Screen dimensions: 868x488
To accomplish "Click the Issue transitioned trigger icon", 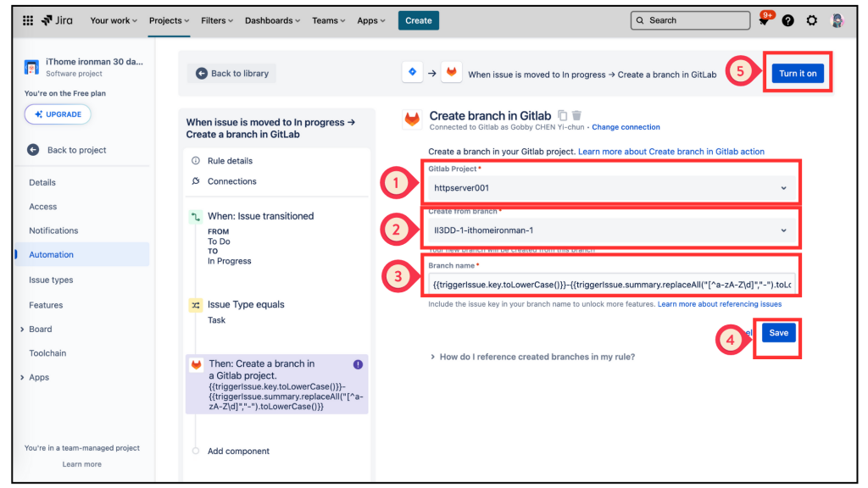I will [196, 217].
